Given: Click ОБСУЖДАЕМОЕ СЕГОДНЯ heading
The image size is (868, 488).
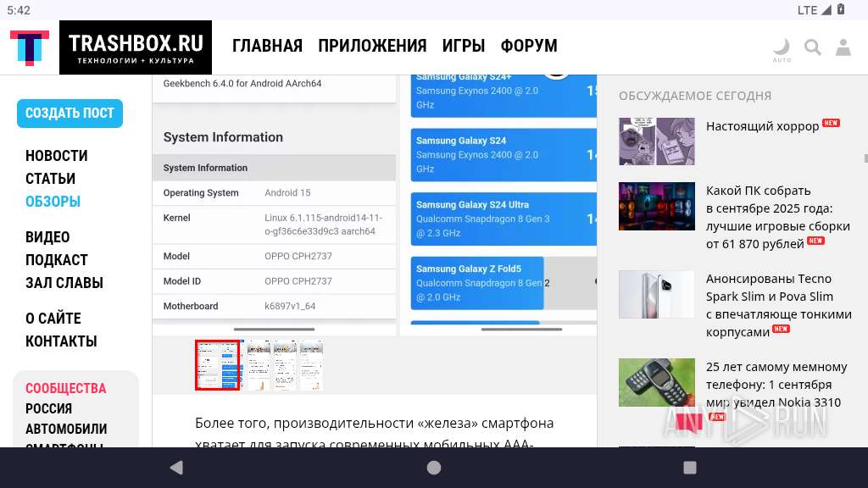Looking at the screenshot, I should (x=695, y=96).
